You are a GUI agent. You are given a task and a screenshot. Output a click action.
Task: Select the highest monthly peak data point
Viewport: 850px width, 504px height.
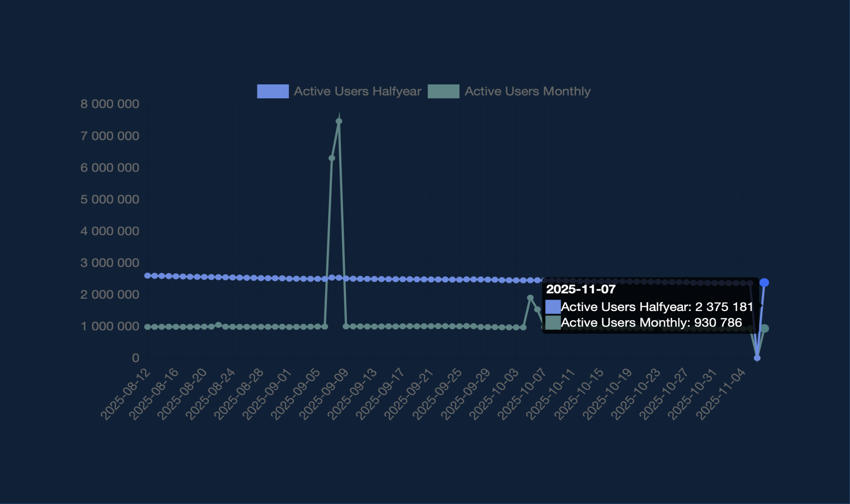click(x=339, y=121)
